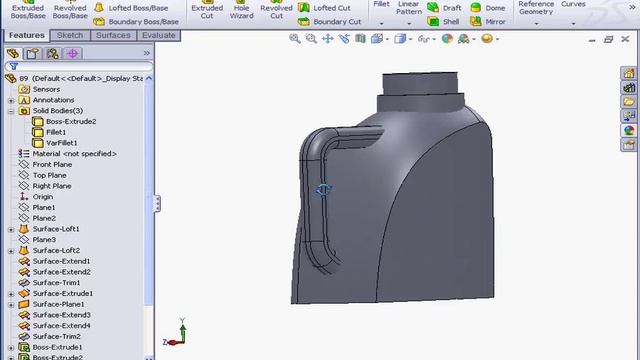Open Appearances pane in task pane
640x360 pixels.
pos(629,130)
